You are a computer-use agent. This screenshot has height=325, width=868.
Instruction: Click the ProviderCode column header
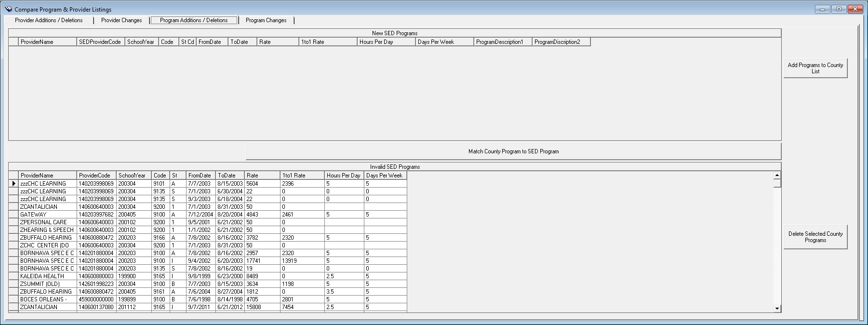pyautogui.click(x=96, y=176)
